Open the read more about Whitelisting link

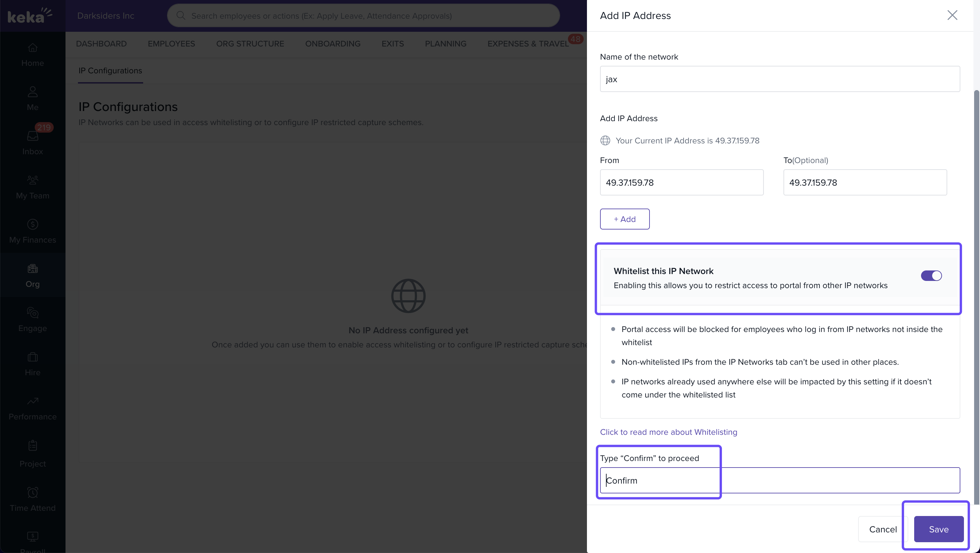668,432
